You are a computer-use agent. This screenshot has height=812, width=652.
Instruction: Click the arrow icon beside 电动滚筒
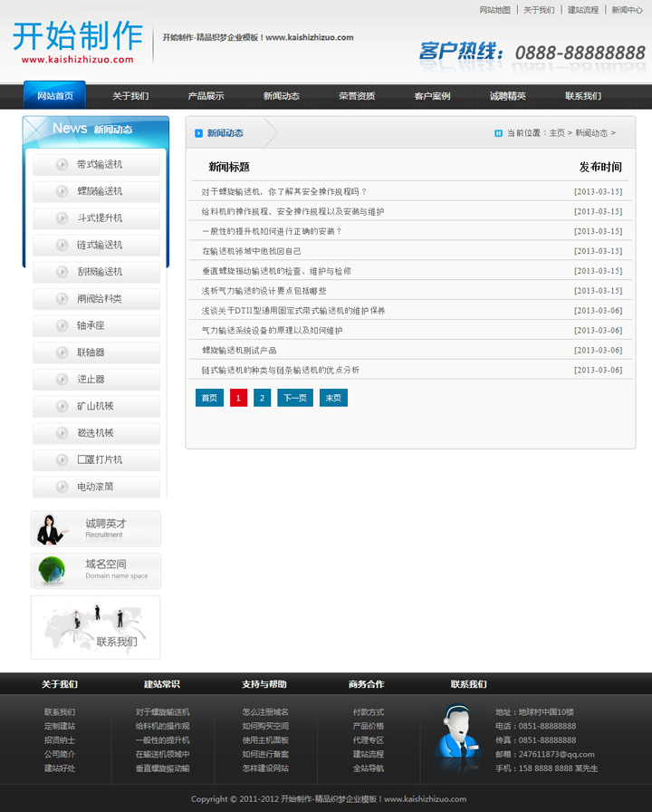pyautogui.click(x=62, y=488)
